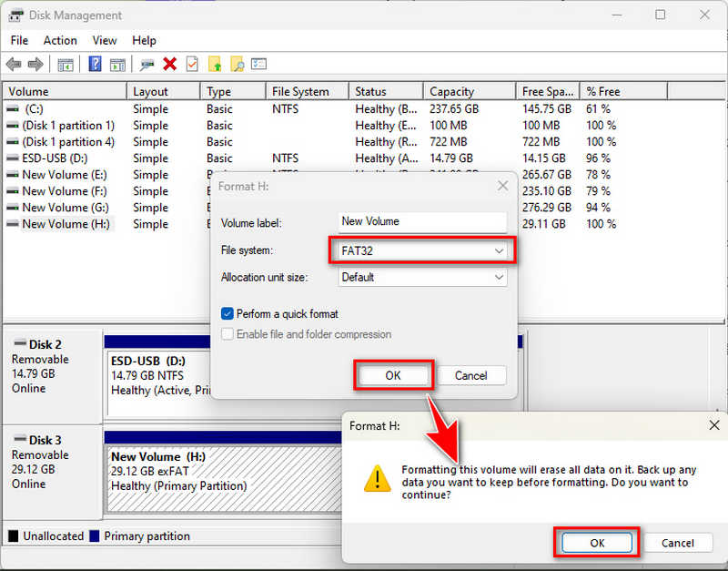The height and width of the screenshot is (571, 728).
Task: Click the Disk 3 Removable label
Action: pos(40,454)
